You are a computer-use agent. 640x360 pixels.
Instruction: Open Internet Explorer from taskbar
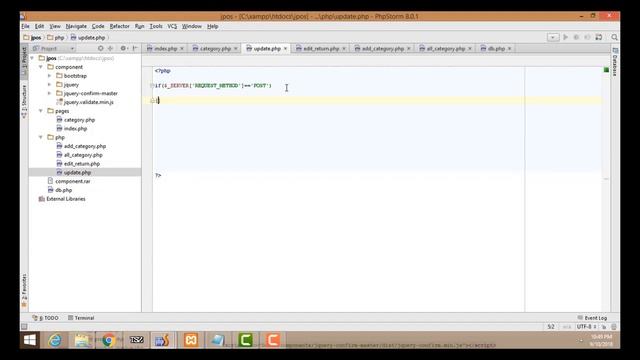pos(55,340)
